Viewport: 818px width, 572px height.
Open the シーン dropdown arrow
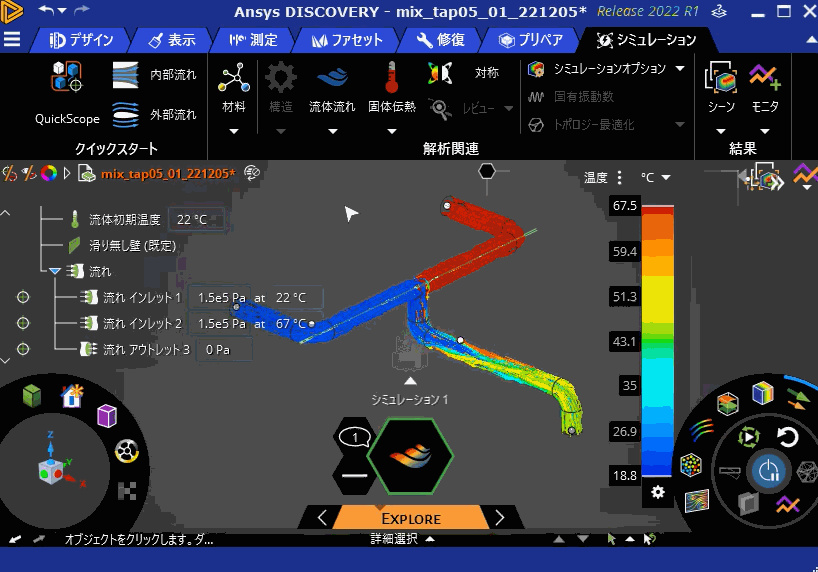pyautogui.click(x=721, y=132)
